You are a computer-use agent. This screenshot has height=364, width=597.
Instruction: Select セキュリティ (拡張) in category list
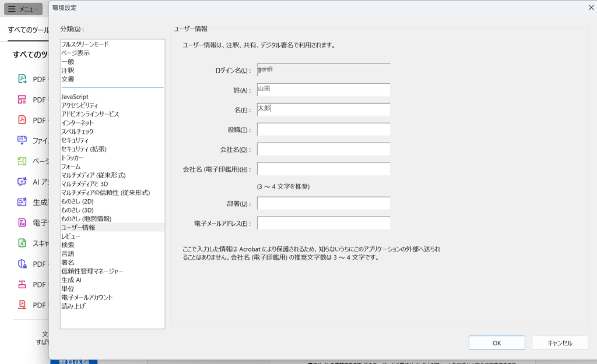coord(84,149)
